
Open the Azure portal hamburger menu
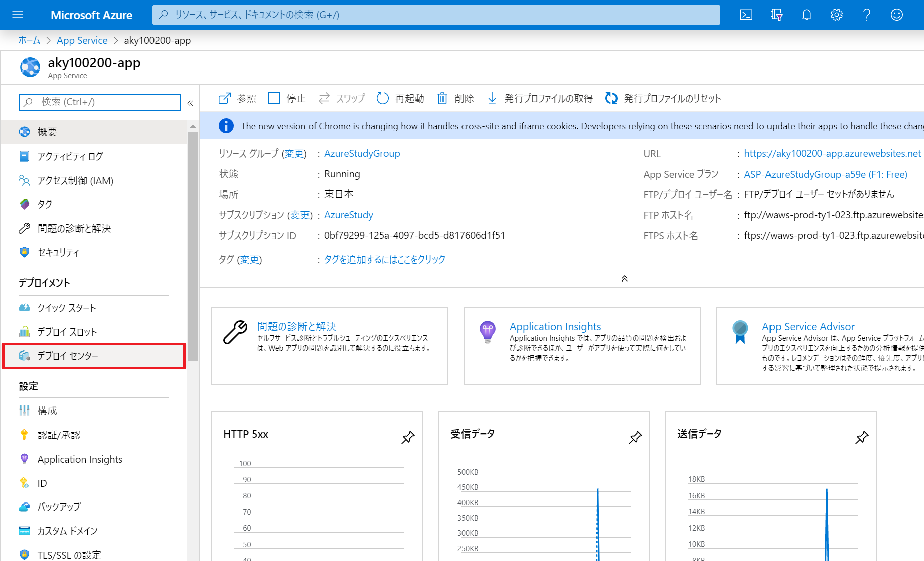click(x=18, y=15)
